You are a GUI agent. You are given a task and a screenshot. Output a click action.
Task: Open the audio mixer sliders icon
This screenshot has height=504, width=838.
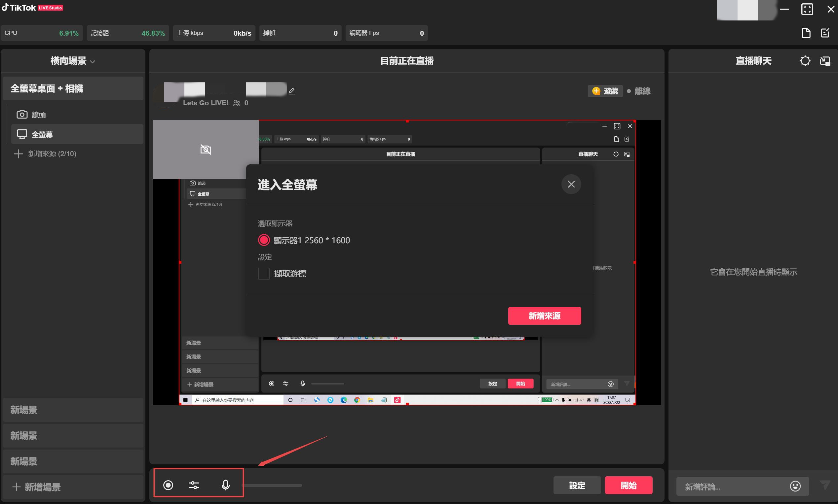point(194,485)
